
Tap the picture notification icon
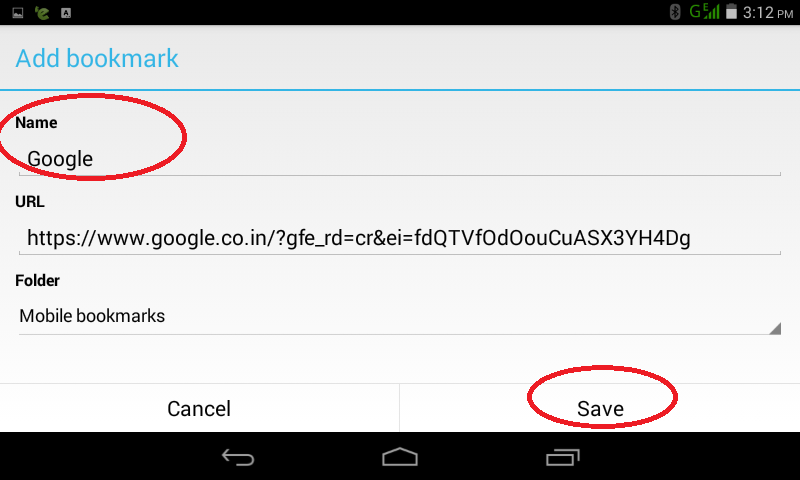(18, 13)
